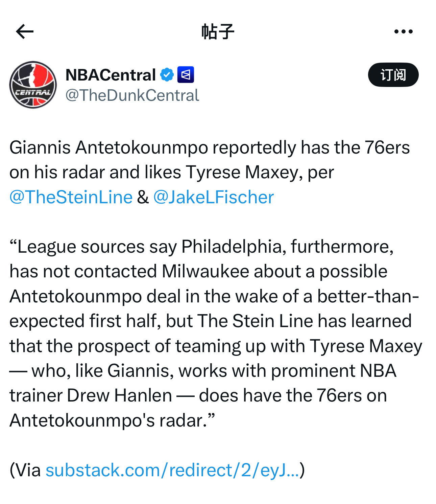Open the three-dot more options menu
The height and width of the screenshot is (504, 436).
[x=403, y=32]
